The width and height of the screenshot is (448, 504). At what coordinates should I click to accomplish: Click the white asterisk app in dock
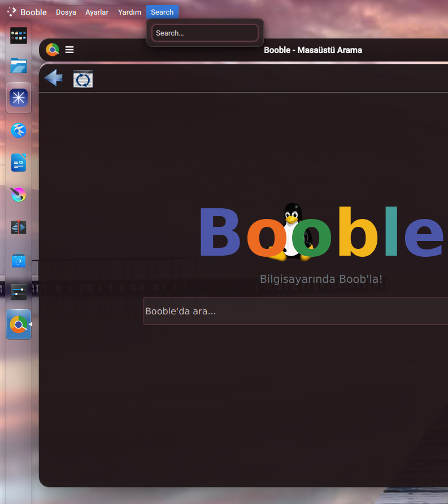[19, 98]
